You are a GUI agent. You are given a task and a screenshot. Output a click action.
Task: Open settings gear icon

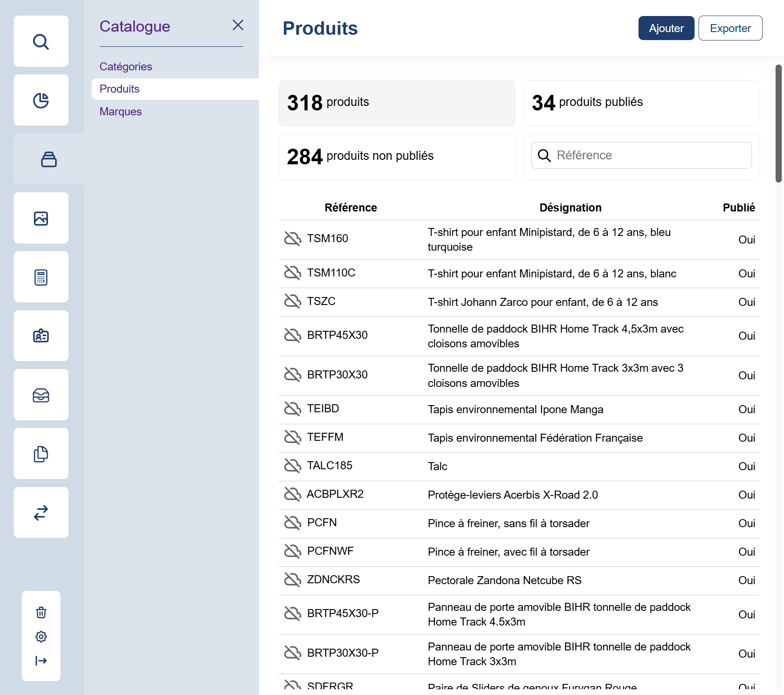coord(41,636)
